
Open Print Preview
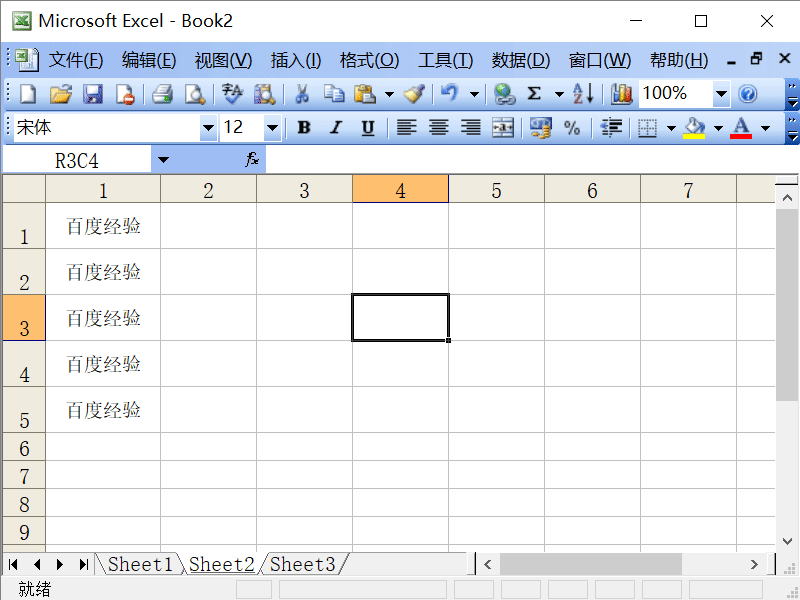(x=193, y=93)
